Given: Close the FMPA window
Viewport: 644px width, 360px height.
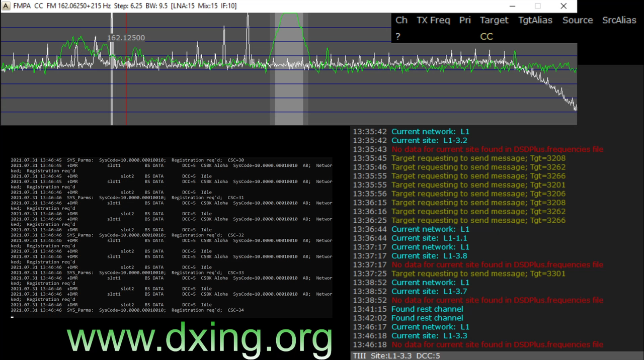Looking at the screenshot, I should point(563,6).
